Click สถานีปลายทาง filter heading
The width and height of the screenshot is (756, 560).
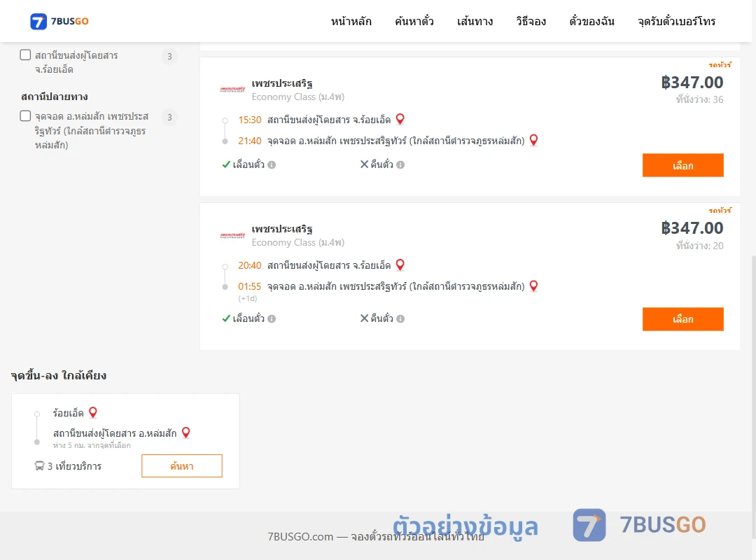[x=55, y=97]
